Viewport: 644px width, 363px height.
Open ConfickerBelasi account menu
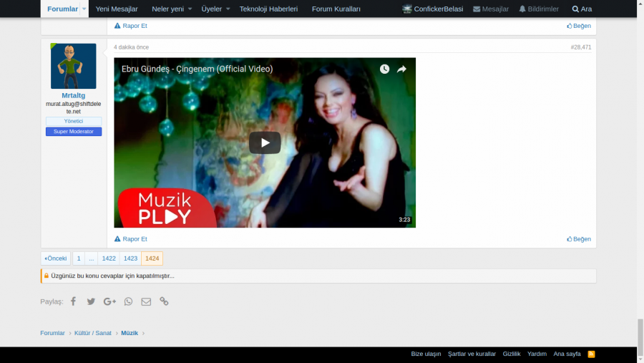[432, 9]
